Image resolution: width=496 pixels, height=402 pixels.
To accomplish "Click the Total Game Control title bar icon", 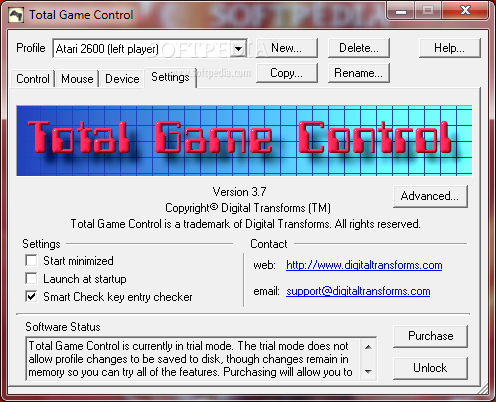I will coord(16,15).
